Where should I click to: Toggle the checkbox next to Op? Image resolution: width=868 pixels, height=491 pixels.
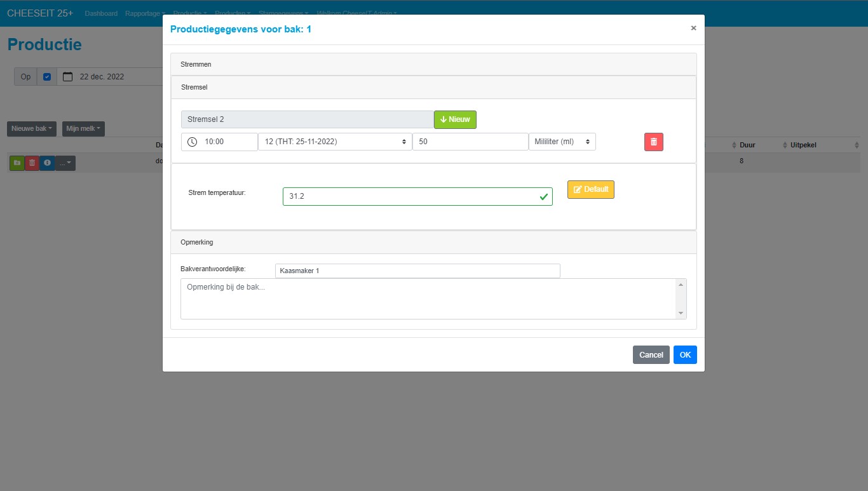pyautogui.click(x=47, y=77)
